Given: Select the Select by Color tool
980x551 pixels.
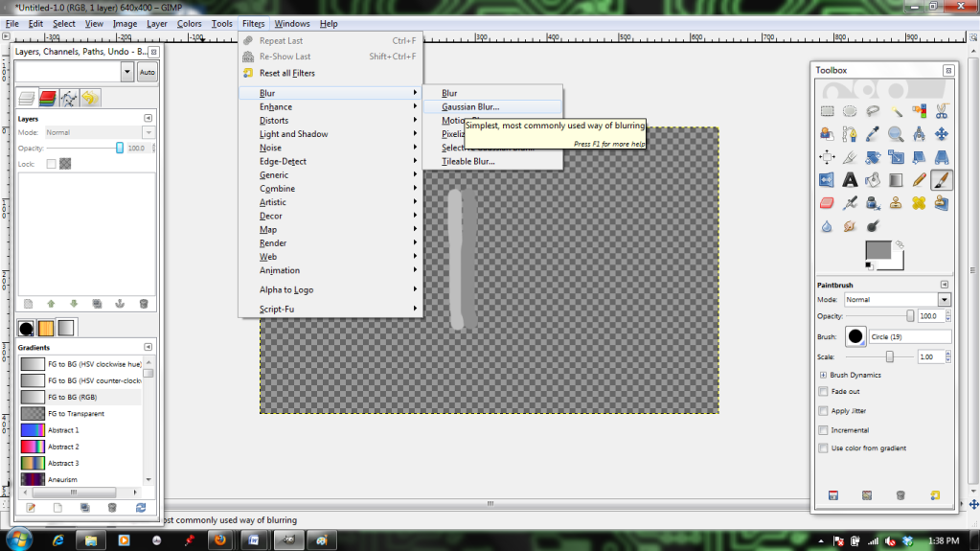Looking at the screenshot, I should tap(919, 111).
